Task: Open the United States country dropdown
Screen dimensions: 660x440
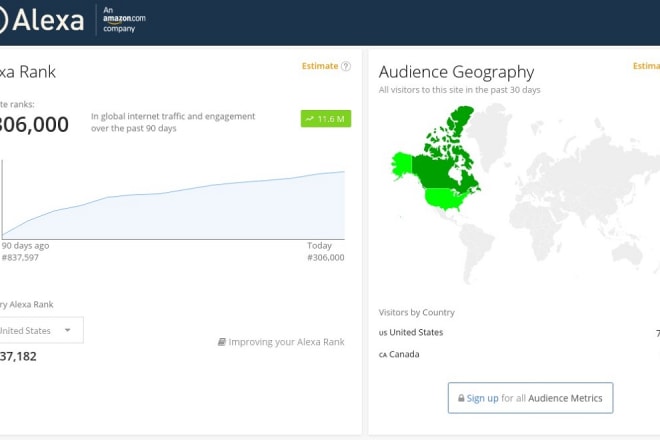Action: coord(41,330)
